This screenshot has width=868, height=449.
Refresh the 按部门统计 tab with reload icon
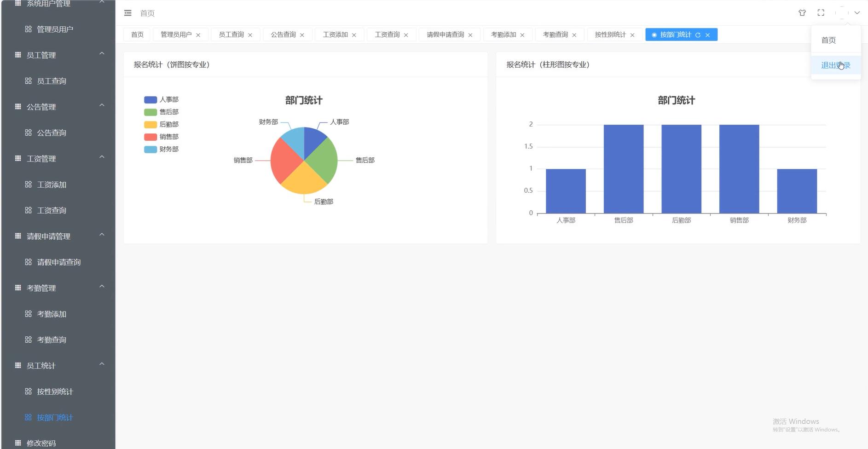pos(698,35)
